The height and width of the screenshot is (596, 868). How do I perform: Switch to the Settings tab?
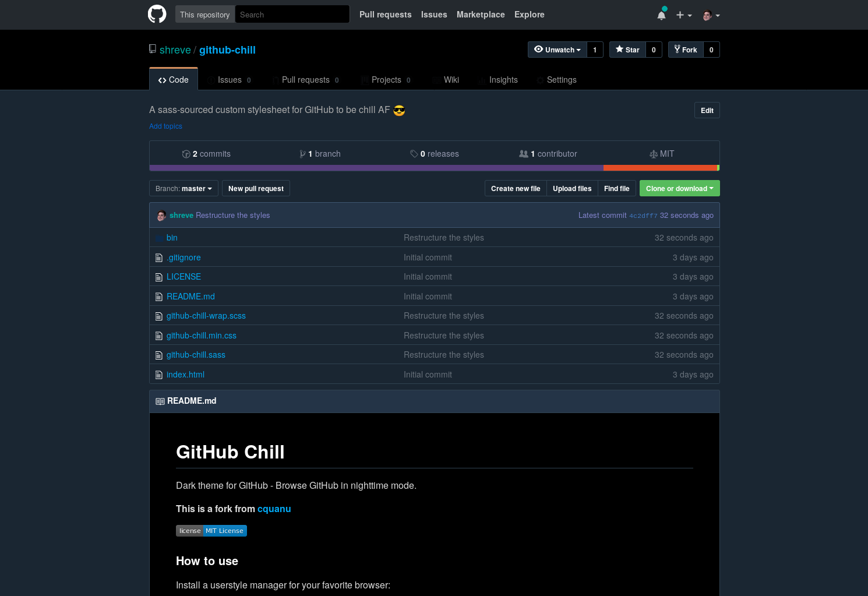(556, 80)
